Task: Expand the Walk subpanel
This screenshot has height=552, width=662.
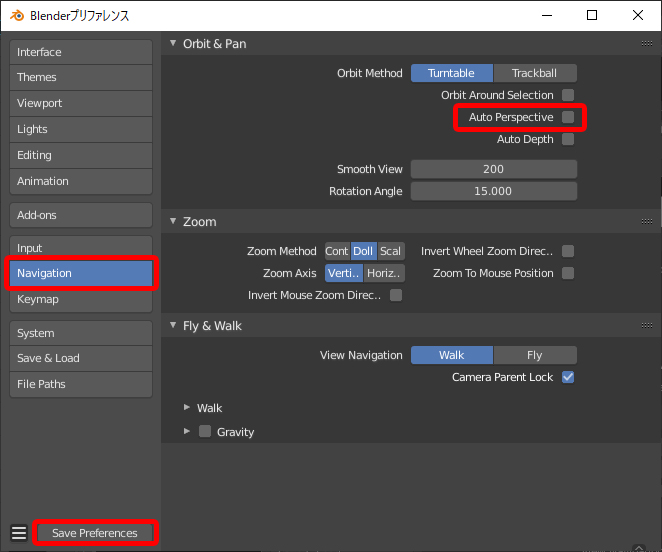Action: click(x=187, y=407)
